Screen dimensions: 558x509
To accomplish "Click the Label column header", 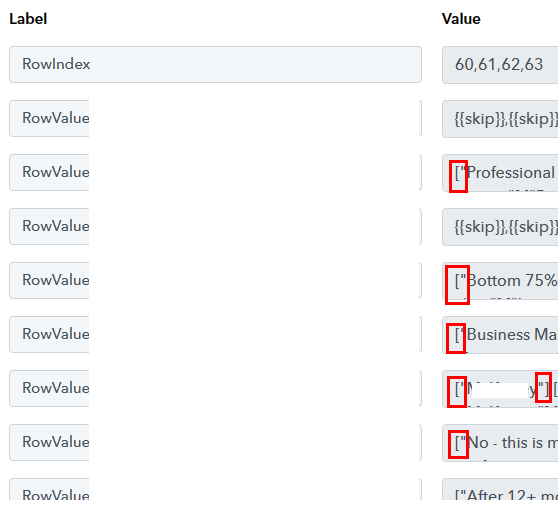I will 28,19.
